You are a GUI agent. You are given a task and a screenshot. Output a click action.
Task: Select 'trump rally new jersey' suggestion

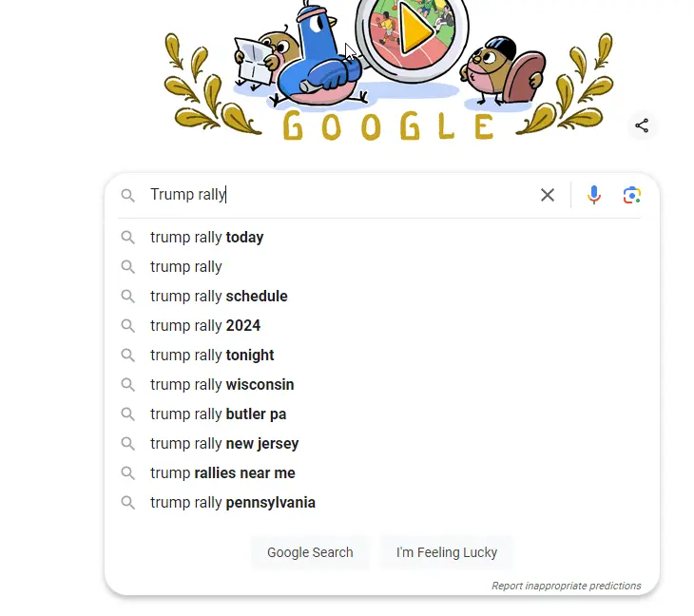click(x=224, y=444)
